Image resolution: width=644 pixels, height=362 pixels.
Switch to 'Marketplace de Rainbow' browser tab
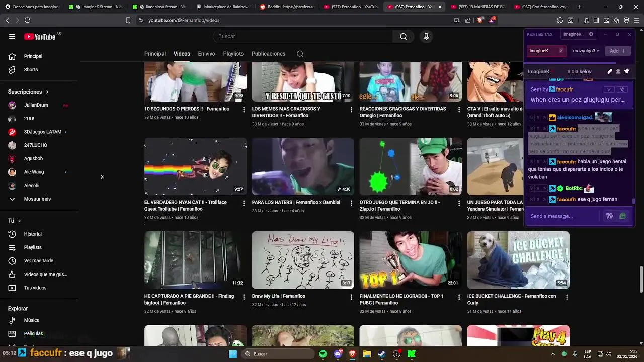(x=223, y=7)
